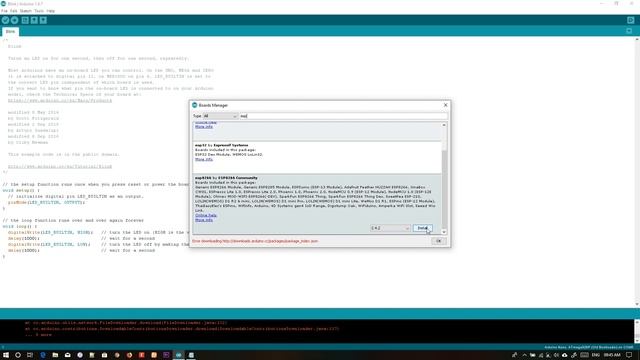This screenshot has height=360, width=640.
Task: Select the esp8266 by ESP8266 Community title
Action: (x=226, y=178)
